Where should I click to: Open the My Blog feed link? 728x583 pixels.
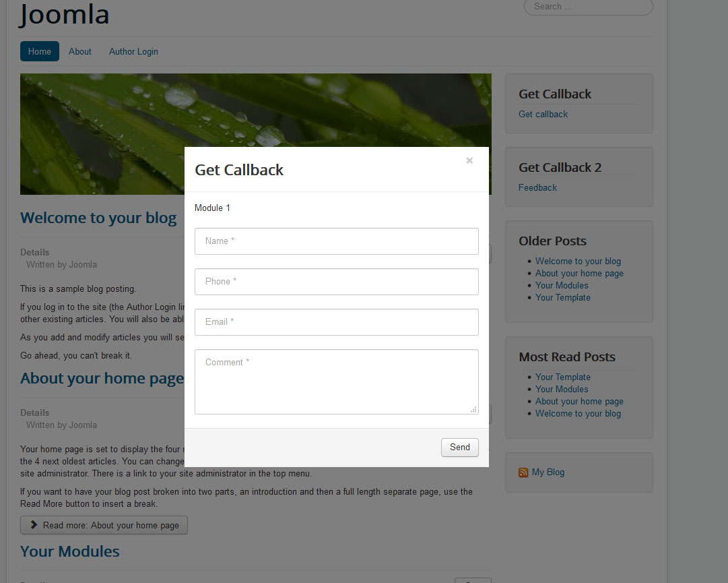tap(548, 472)
